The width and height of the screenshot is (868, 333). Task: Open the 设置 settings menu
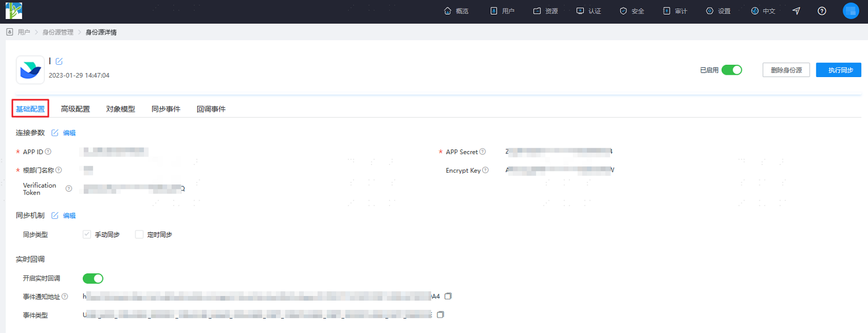point(718,11)
